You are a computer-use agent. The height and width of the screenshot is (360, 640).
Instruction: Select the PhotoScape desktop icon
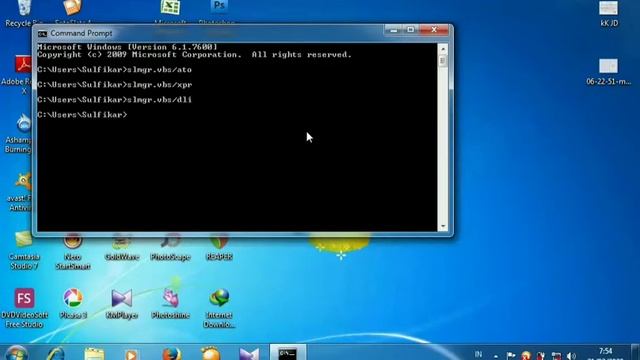(171, 247)
